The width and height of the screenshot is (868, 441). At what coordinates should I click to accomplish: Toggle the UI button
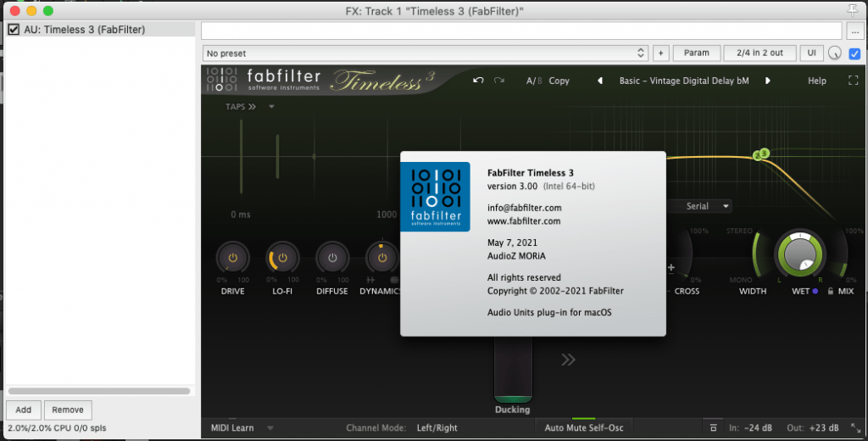tap(811, 53)
